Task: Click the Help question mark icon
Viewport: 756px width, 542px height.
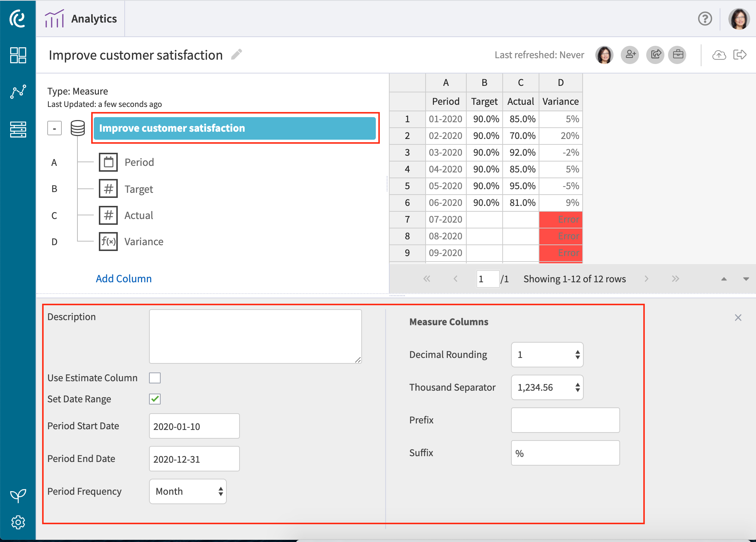Action: click(705, 19)
